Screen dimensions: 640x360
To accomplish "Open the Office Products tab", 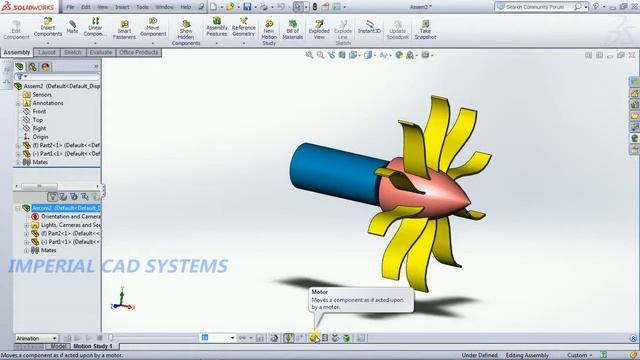I will [138, 52].
